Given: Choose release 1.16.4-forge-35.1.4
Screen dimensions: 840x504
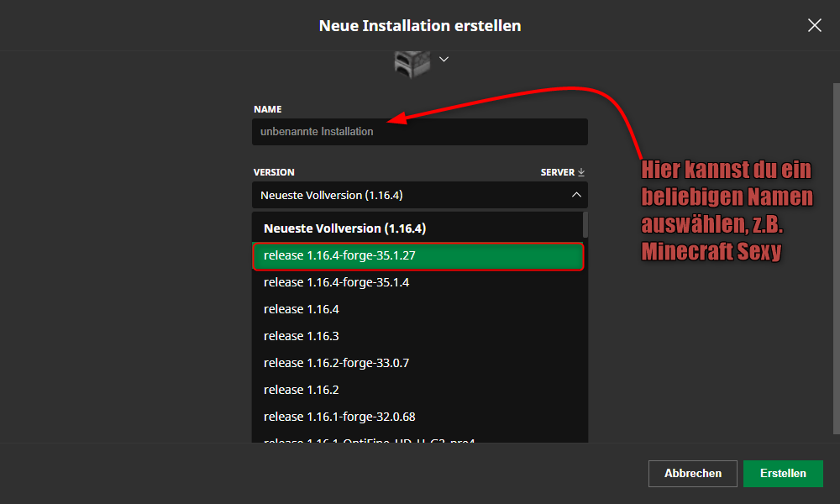Looking at the screenshot, I should 417,282.
